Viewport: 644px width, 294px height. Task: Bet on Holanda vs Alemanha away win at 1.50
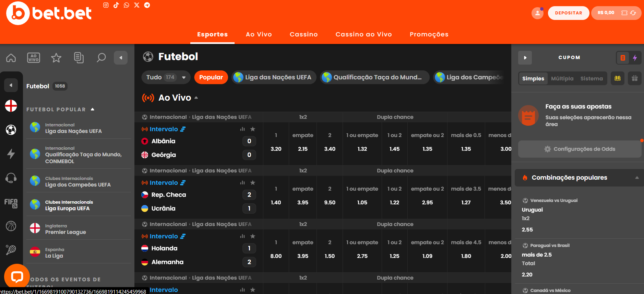pyautogui.click(x=330, y=256)
